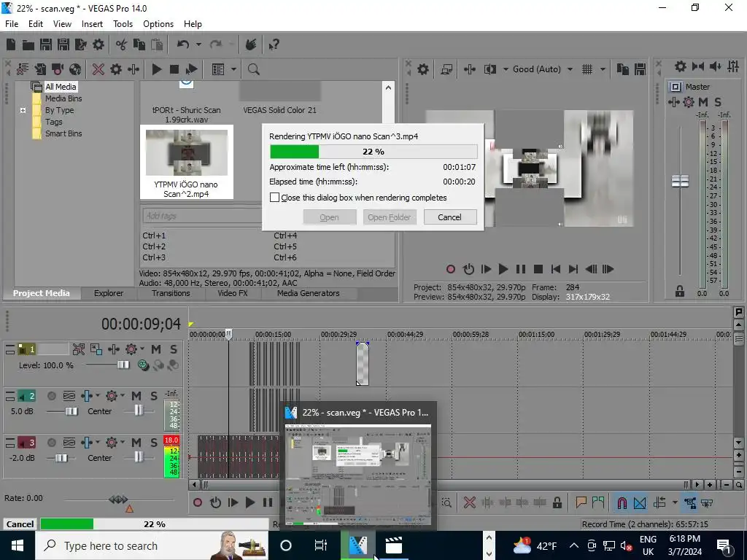Screen dimensions: 747x560
Task: Open the File menu
Action: click(x=12, y=24)
